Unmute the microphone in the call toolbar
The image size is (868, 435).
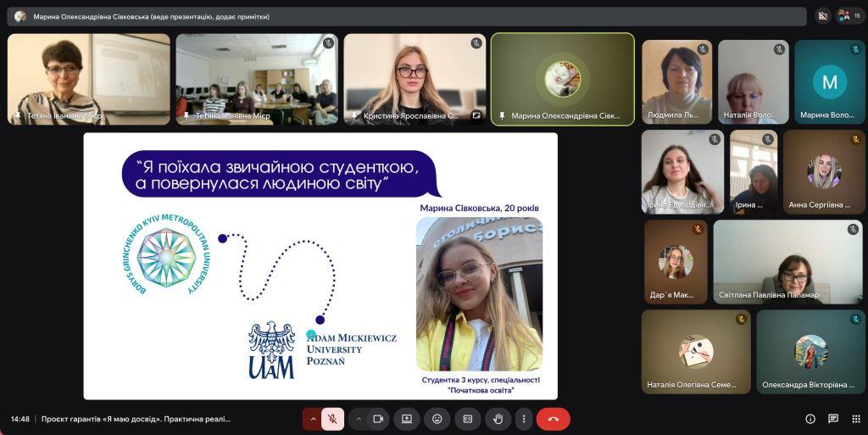(x=333, y=419)
